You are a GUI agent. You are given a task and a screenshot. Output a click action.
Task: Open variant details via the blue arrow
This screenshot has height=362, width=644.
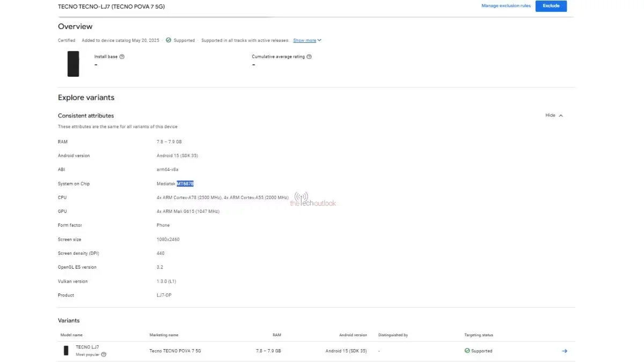tap(565, 351)
